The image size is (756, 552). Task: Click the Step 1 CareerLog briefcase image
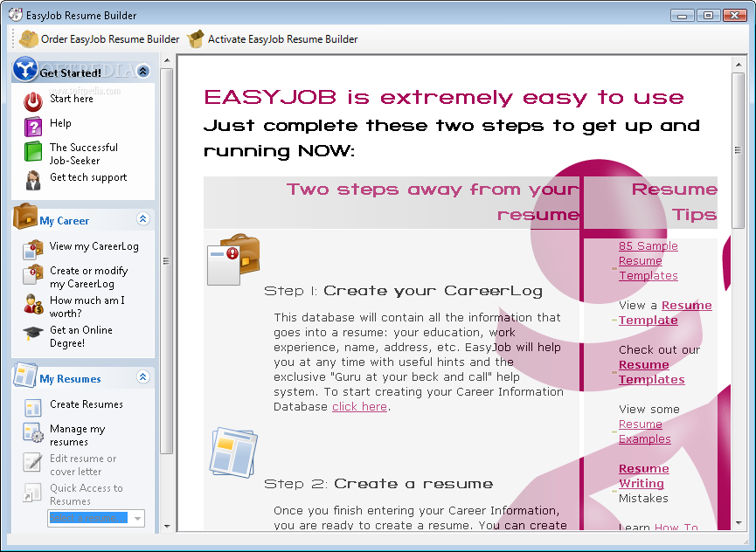[x=234, y=259]
